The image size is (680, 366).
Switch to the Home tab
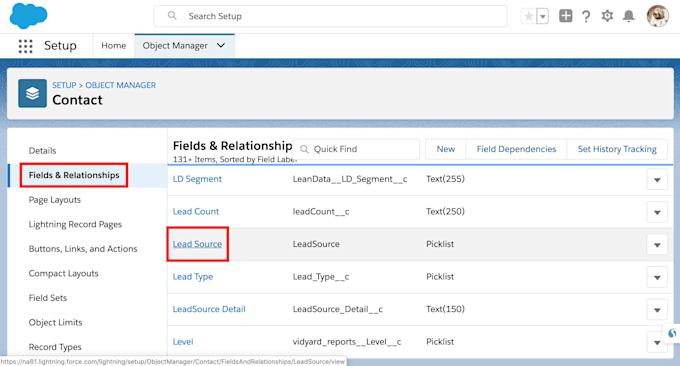(x=114, y=46)
